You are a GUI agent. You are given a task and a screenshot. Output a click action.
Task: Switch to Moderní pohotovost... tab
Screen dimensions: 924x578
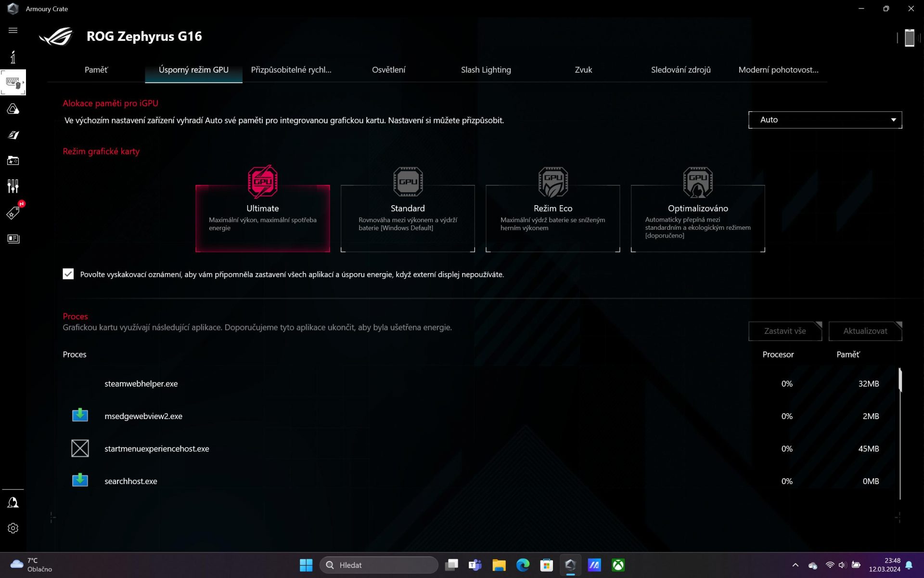point(778,70)
